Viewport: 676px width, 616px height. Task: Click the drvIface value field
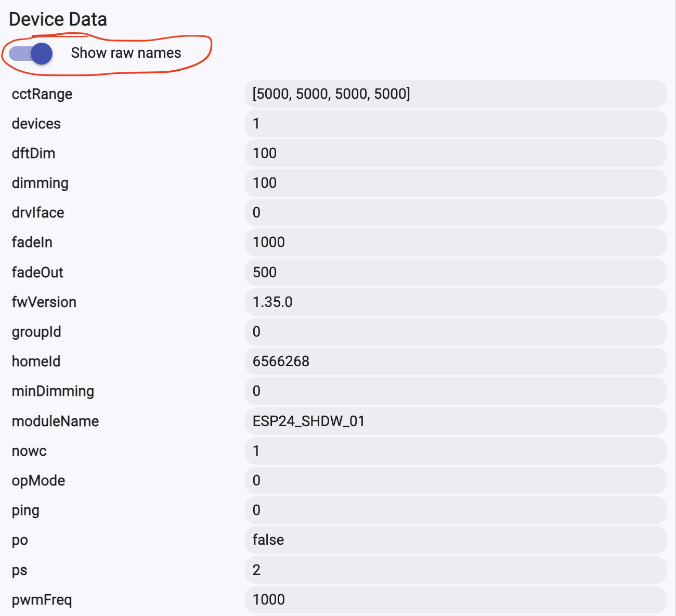click(455, 213)
